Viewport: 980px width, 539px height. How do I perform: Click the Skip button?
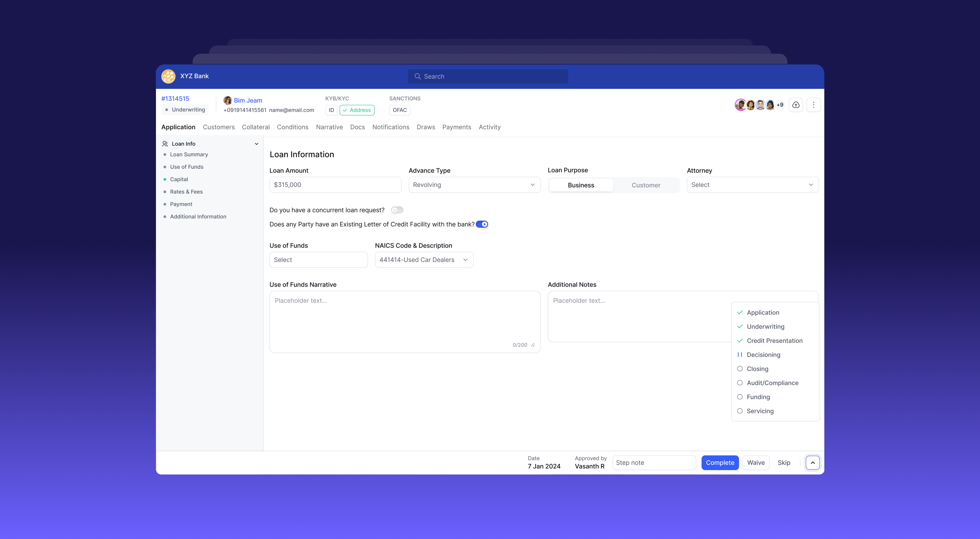(x=784, y=463)
